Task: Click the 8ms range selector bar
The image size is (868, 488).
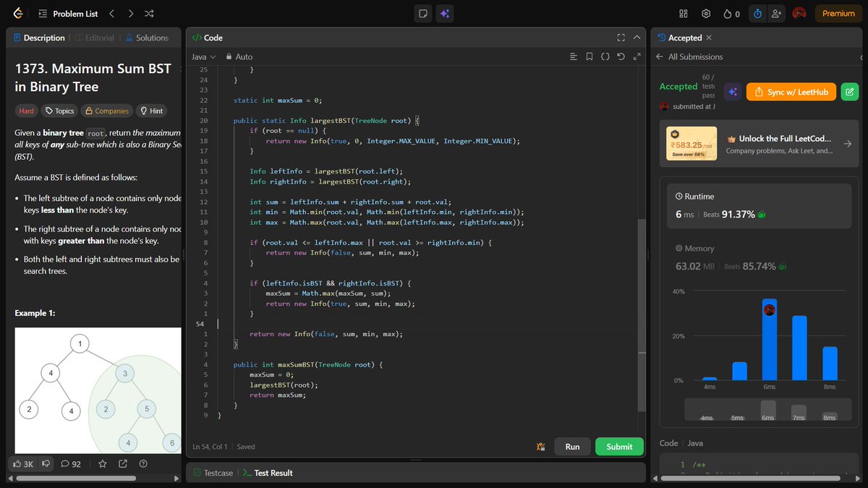Action: (x=830, y=416)
